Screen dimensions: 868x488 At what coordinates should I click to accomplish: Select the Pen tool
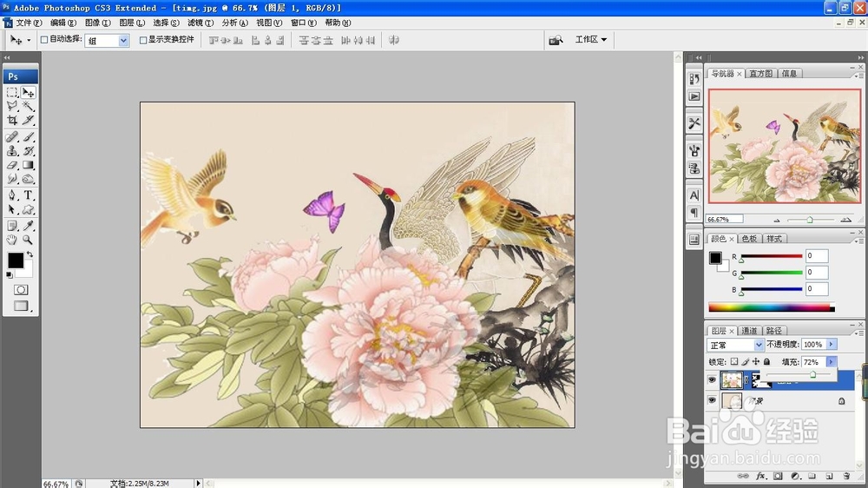tap(12, 195)
